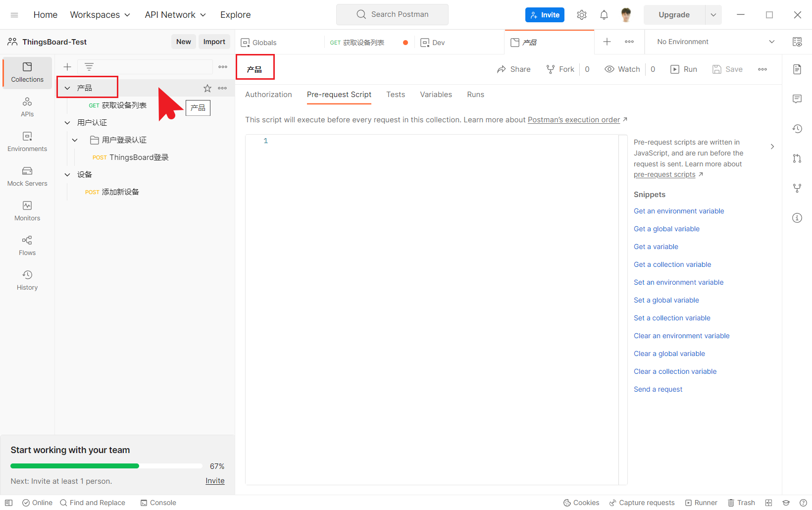Open the Monitors sidebar panel
The image size is (812, 510).
(27, 211)
